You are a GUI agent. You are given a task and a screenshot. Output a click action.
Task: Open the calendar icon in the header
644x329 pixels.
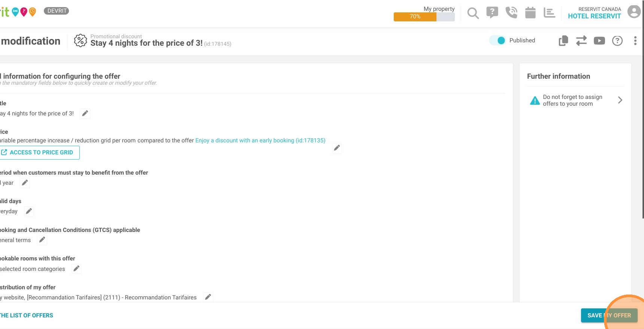coord(530,12)
